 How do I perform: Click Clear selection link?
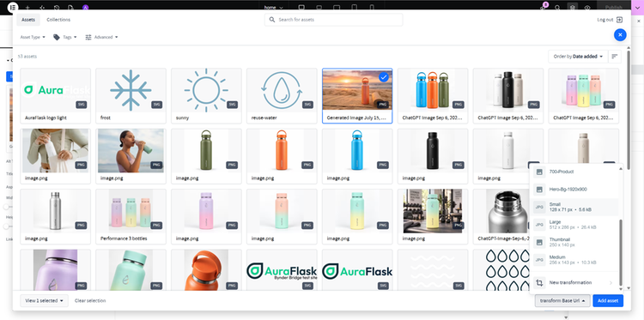tap(90, 301)
